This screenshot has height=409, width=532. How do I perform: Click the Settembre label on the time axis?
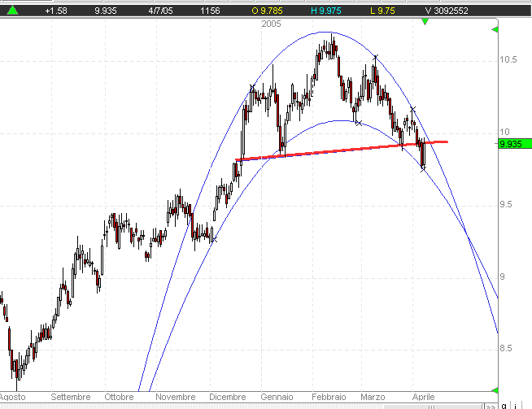(70, 397)
